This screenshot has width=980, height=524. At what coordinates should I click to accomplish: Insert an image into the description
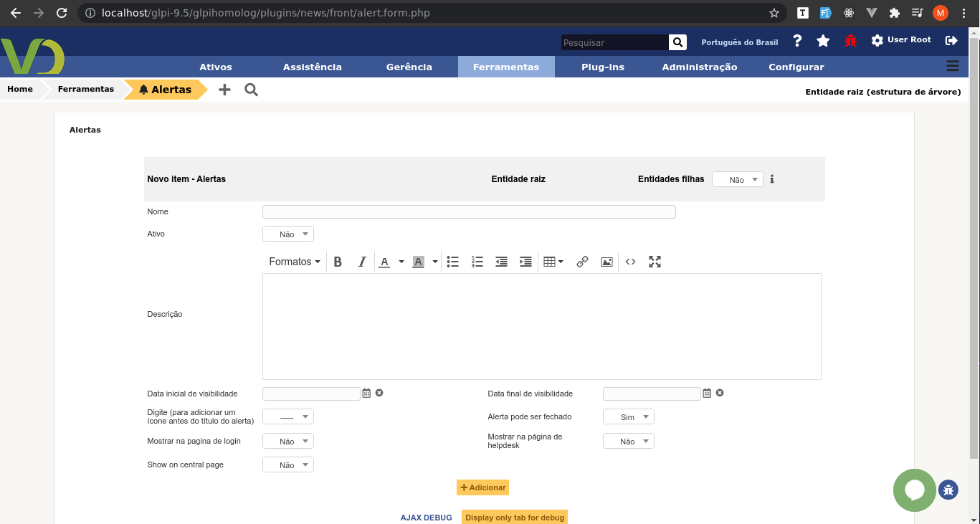point(606,262)
